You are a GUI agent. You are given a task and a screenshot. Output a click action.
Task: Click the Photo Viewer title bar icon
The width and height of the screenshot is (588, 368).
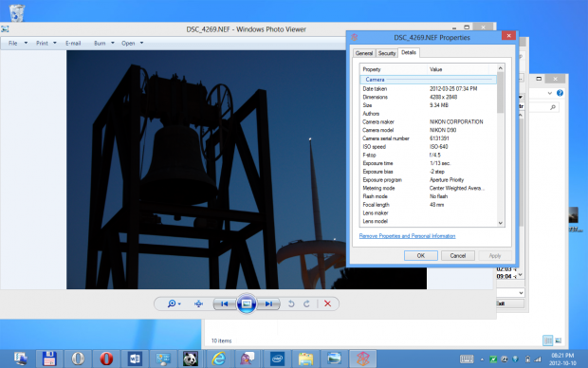(5, 29)
